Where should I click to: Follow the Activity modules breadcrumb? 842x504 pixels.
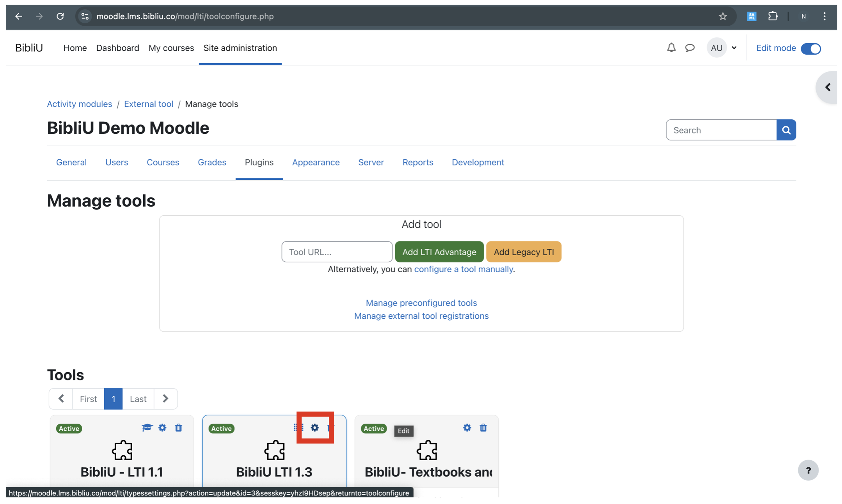[x=80, y=104]
